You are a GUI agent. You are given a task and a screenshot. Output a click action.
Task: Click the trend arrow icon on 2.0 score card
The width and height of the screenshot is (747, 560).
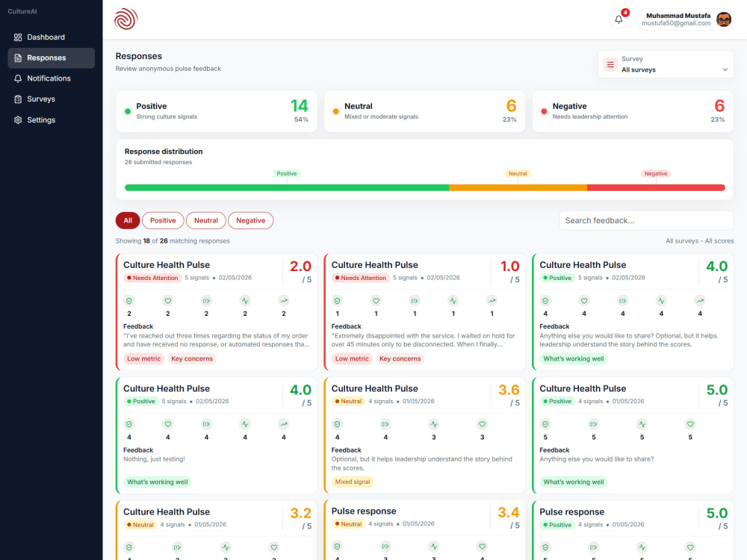click(x=283, y=300)
